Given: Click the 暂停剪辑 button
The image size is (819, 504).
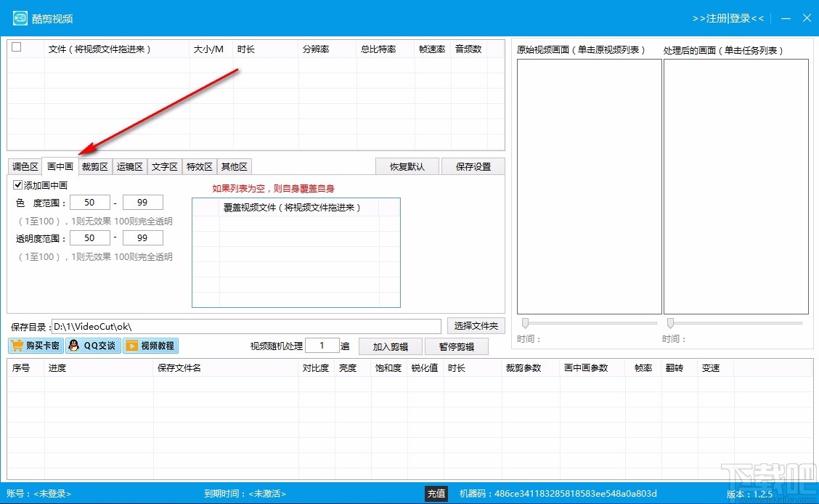Looking at the screenshot, I should pyautogui.click(x=457, y=347).
